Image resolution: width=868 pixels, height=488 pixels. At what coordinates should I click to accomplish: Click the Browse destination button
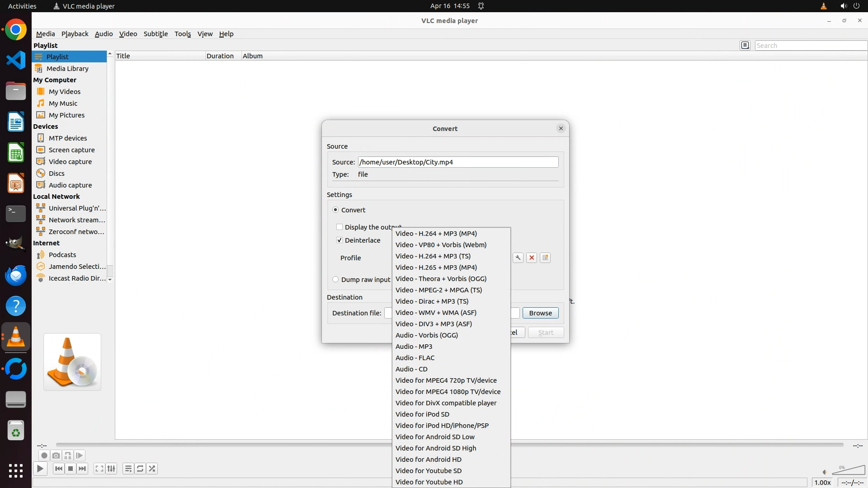pos(540,313)
